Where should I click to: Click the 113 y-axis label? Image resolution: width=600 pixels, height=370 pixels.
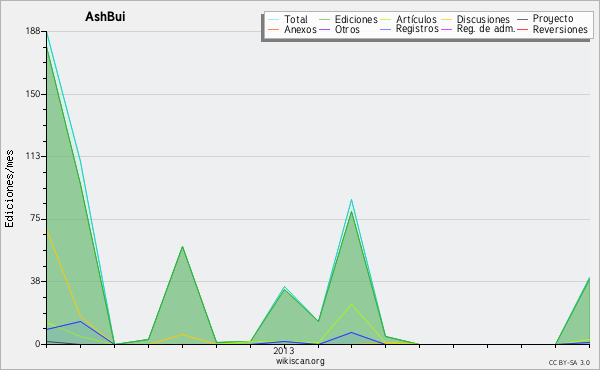click(33, 156)
